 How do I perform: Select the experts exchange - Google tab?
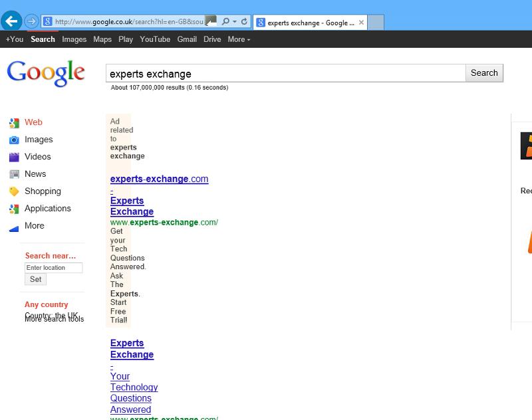coord(310,23)
